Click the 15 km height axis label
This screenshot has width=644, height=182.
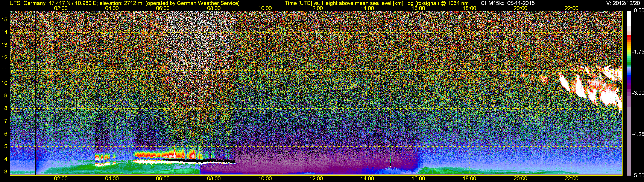[x=5, y=20]
